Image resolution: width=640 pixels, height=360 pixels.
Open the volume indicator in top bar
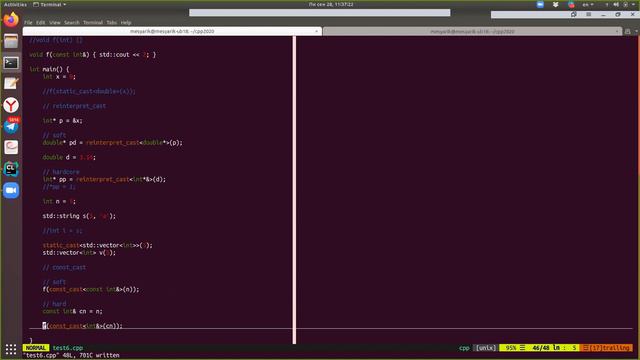coord(616,4)
